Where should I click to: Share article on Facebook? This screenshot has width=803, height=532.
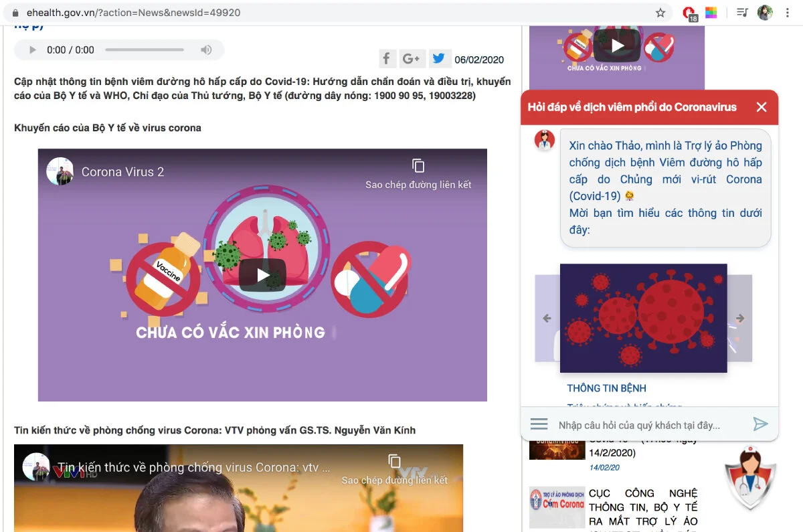(x=387, y=59)
